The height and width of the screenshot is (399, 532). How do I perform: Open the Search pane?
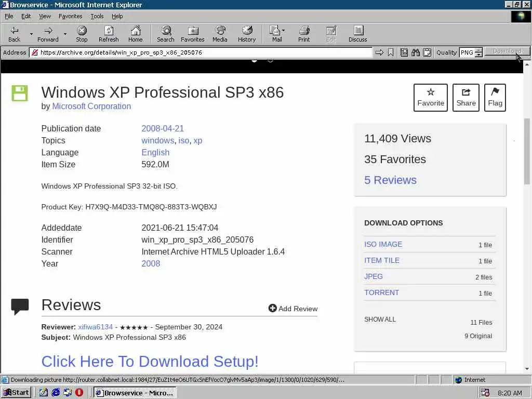(166, 34)
